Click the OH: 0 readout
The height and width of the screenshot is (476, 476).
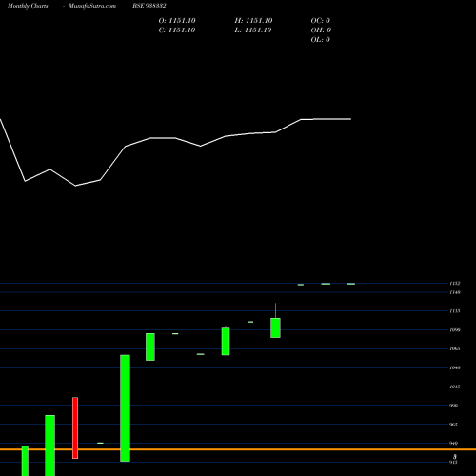tap(321, 30)
